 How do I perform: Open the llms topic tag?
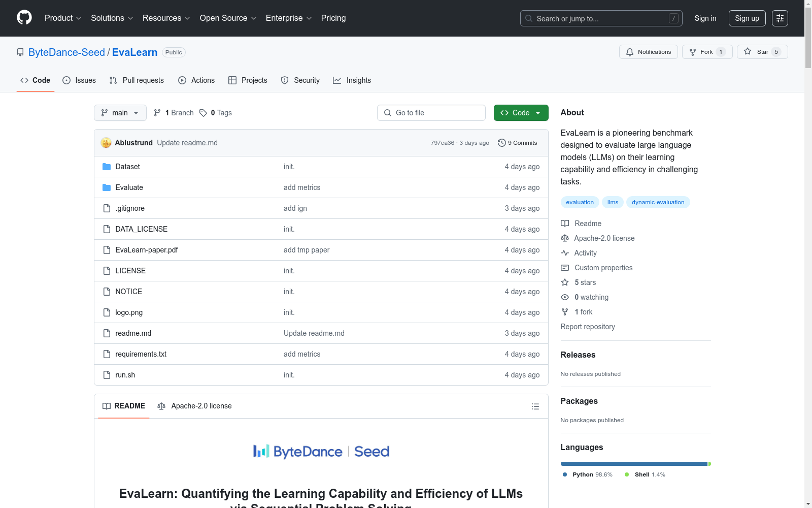pyautogui.click(x=613, y=202)
